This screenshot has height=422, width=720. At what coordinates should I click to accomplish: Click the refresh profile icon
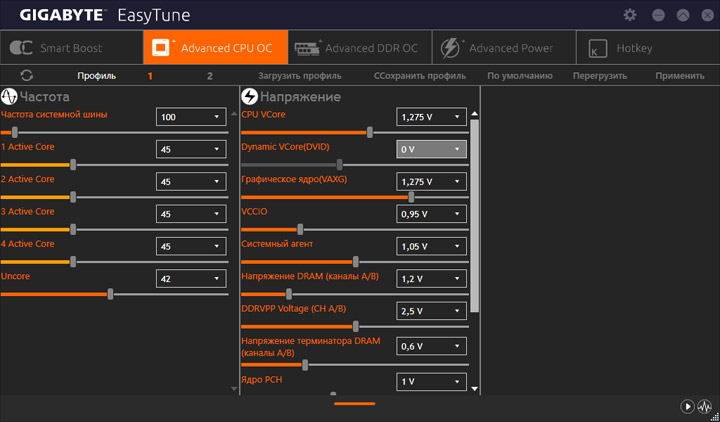pos(27,76)
